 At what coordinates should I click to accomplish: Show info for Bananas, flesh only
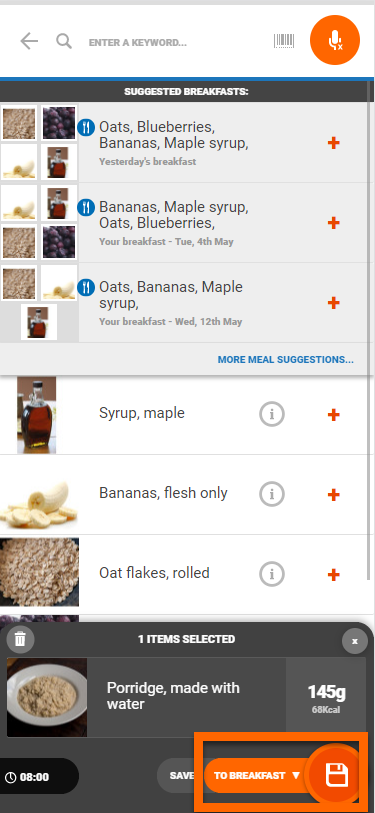click(272, 494)
